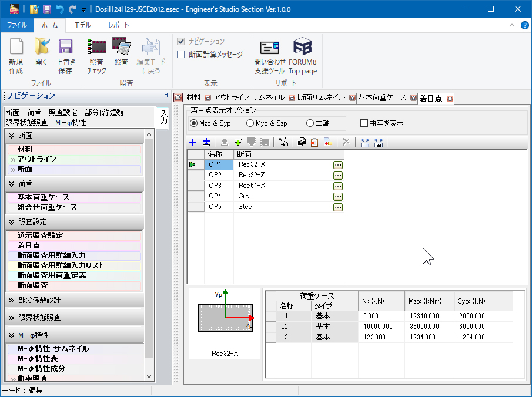Switch to the モデル ribbon tab
Image resolution: width=532 pixels, height=397 pixels.
(82, 25)
